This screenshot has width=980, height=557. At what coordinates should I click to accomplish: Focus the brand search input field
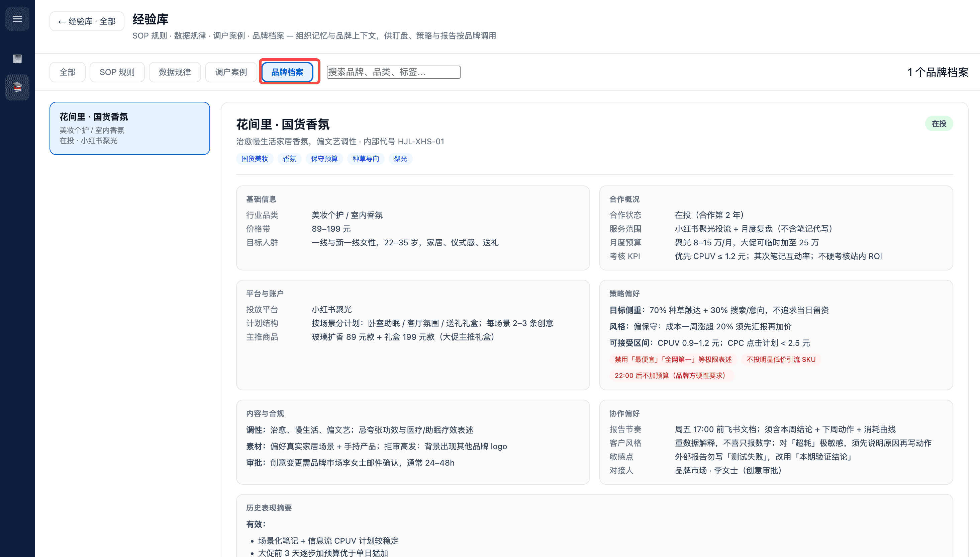[393, 72]
